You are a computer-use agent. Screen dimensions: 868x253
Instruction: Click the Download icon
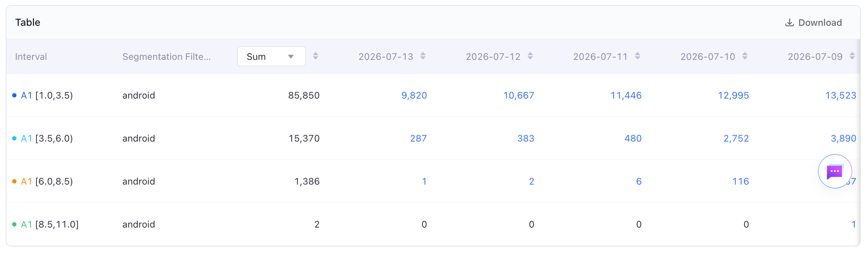[x=789, y=23]
